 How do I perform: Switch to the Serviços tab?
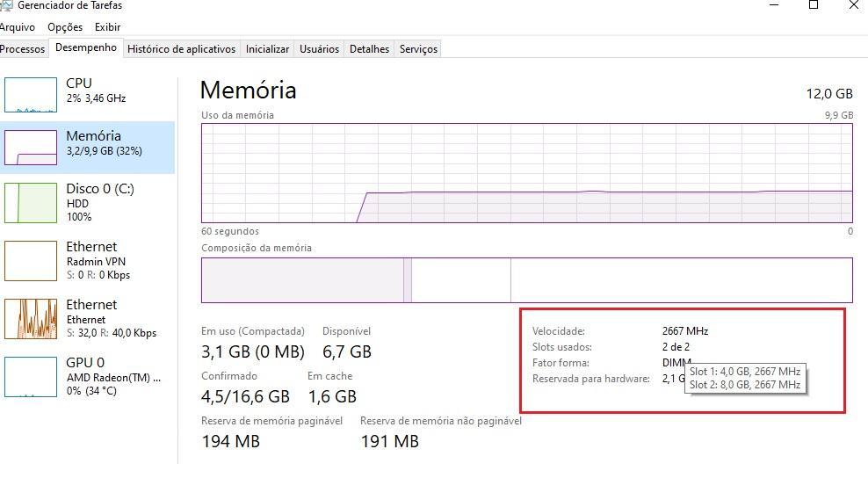coord(418,48)
